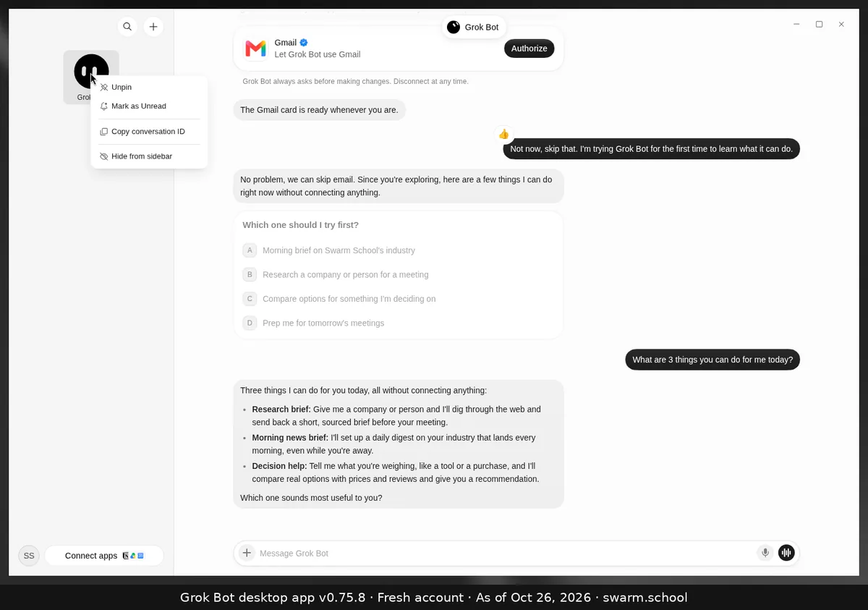The image size is (868, 610).
Task: Click the 'No problem, we can skip email' reply
Action: 399,186
